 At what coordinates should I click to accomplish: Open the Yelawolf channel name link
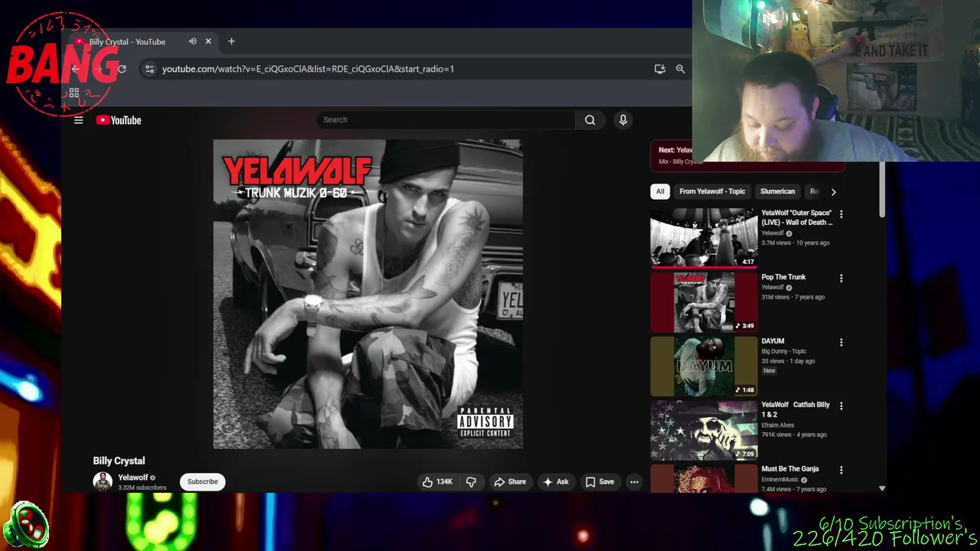tap(132, 478)
